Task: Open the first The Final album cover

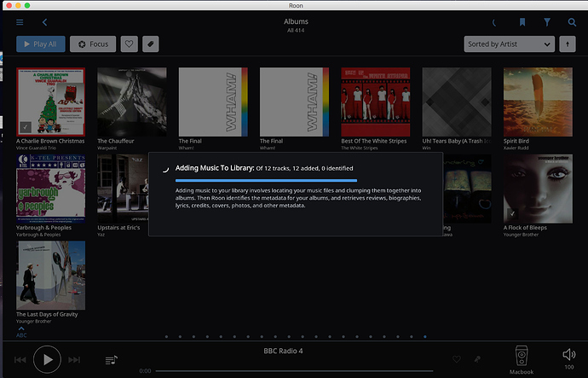Action: (x=213, y=102)
